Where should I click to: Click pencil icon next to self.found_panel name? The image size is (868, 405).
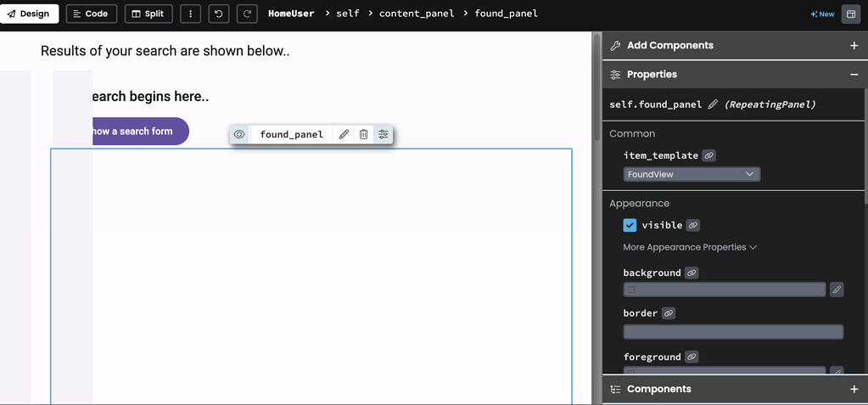[713, 104]
